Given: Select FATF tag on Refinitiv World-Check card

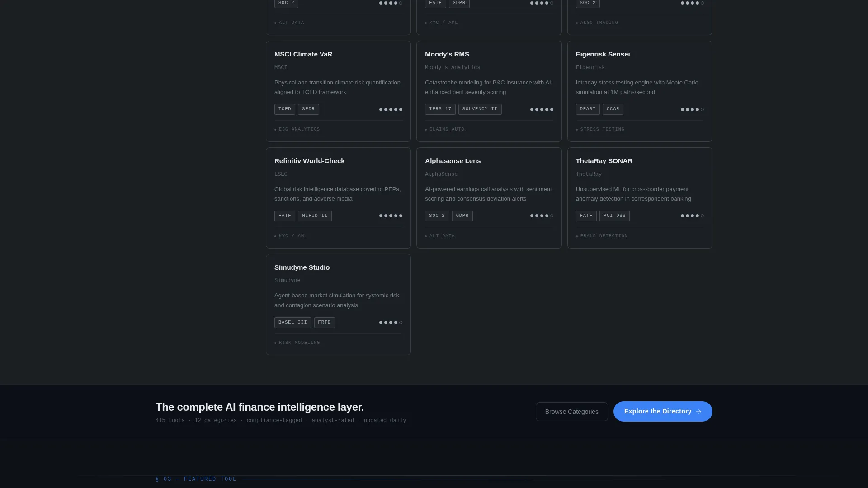Looking at the screenshot, I should [x=285, y=216].
